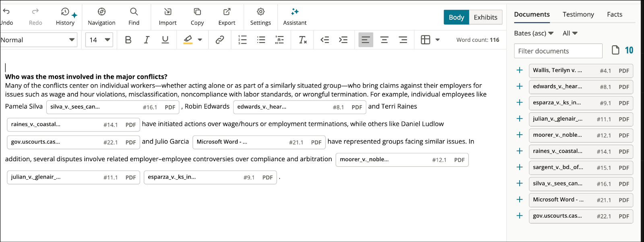Add raines_v._coastal document with plus
Screen dimensions: 644x242
pos(520,151)
